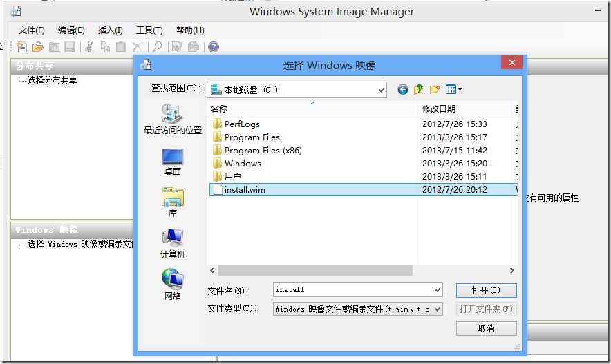Open the 帮助(H) menu
The height and width of the screenshot is (364, 611).
coord(190,30)
